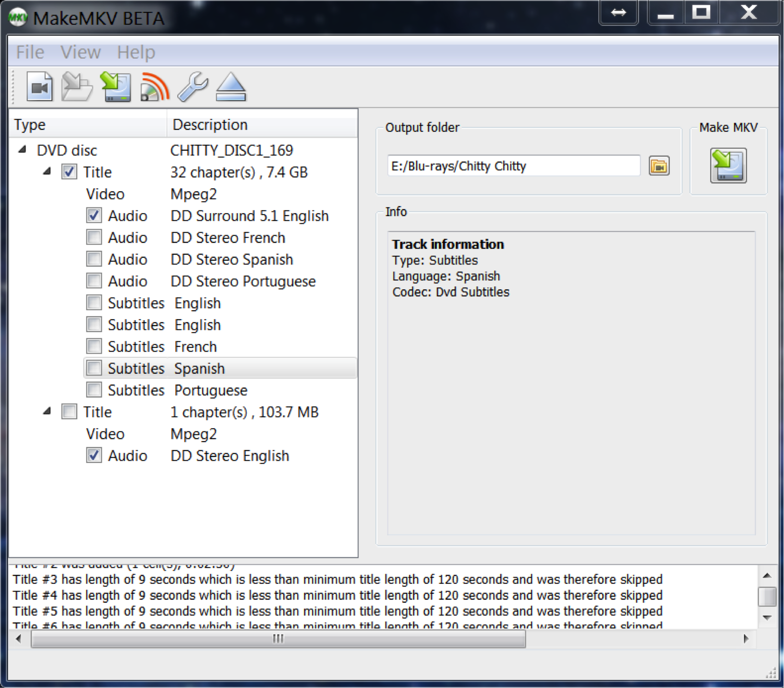The image size is (784, 688).
Task: Click the MakeMKV logo in the title bar
Action: coord(18,18)
